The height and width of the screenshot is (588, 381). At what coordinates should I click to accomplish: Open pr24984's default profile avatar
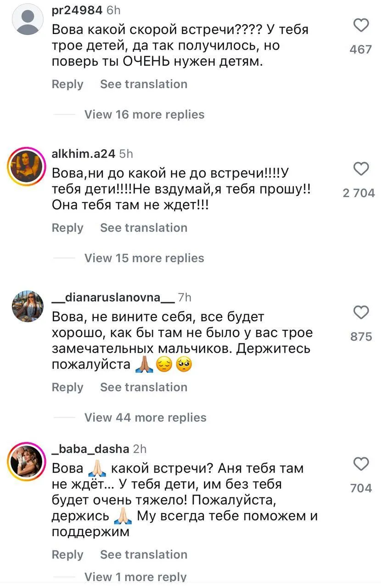[28, 19]
